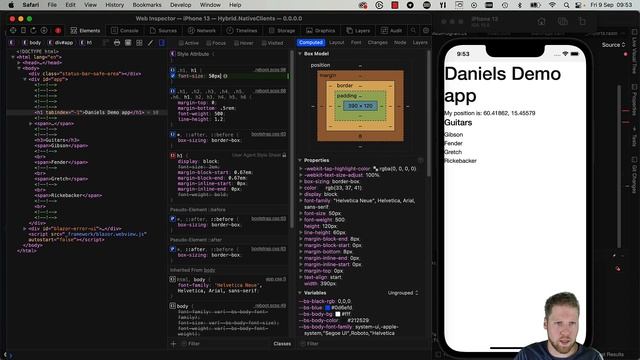
Task: Select the h1 Daniels Demo app DOM row
Action: pos(87,112)
